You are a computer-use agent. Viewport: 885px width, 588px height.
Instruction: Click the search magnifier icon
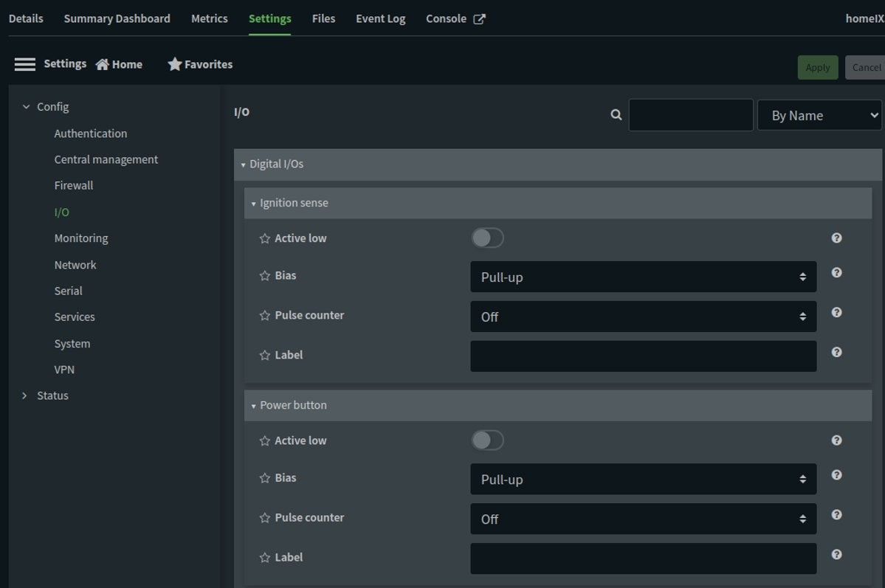(616, 115)
